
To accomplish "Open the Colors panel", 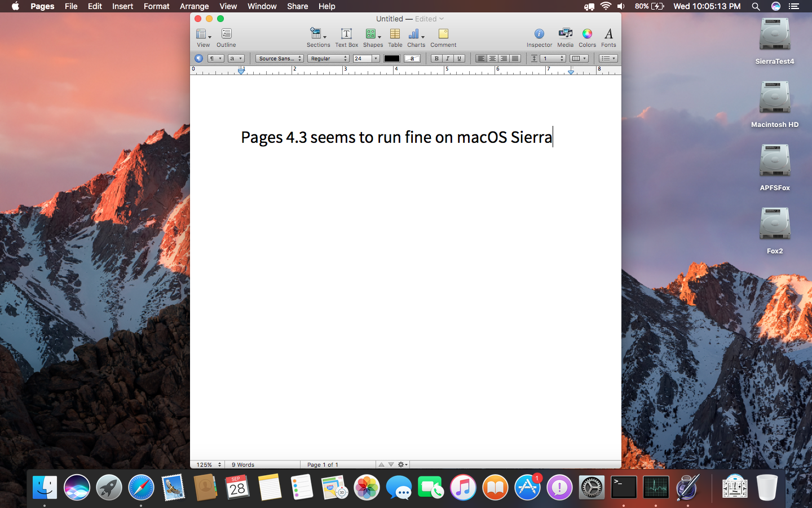I will coord(587,38).
